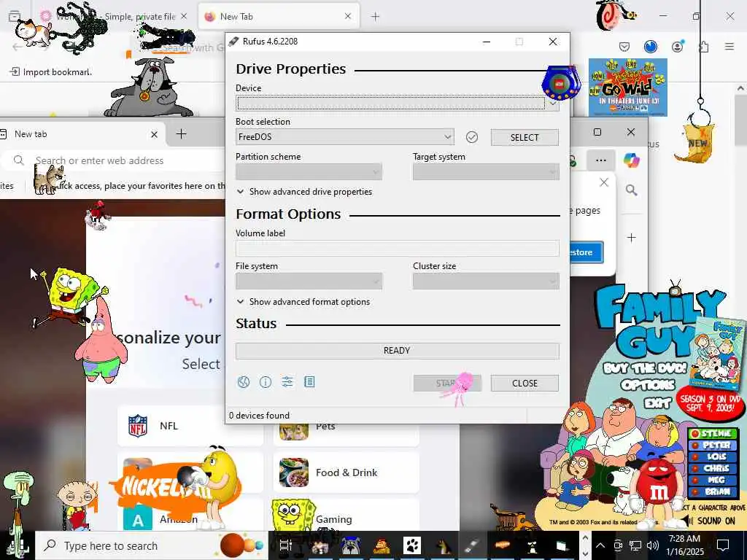Open the File system dropdown
Screen dimensions: 747x560
[x=309, y=281]
